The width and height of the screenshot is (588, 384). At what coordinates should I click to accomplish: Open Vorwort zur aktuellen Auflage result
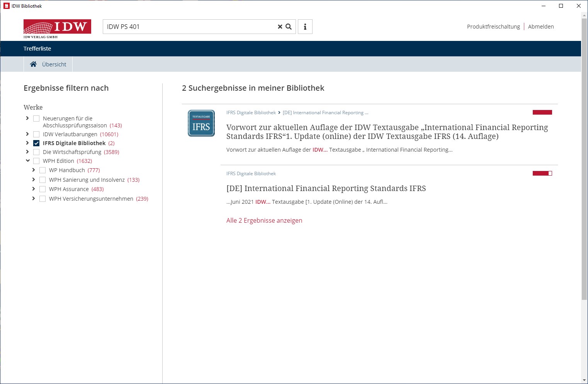[387, 132]
